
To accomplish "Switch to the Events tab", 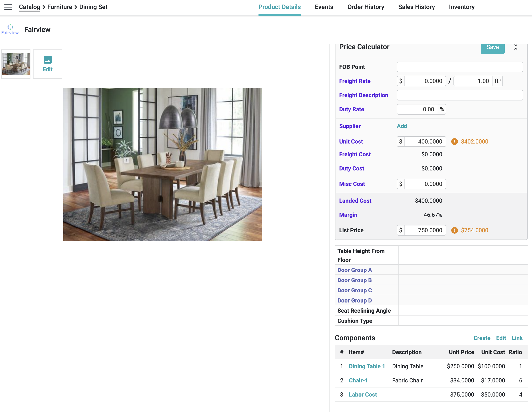I will coord(324,7).
